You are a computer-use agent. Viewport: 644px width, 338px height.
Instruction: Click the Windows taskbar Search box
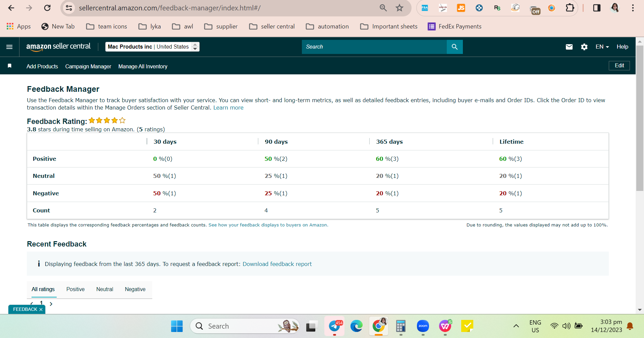[x=245, y=326]
